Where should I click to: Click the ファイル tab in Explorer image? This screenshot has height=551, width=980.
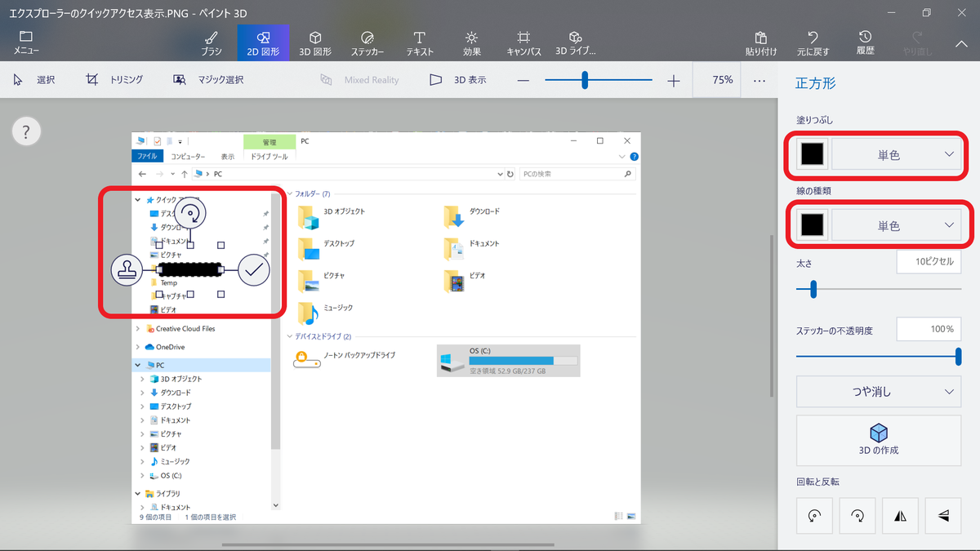[147, 156]
